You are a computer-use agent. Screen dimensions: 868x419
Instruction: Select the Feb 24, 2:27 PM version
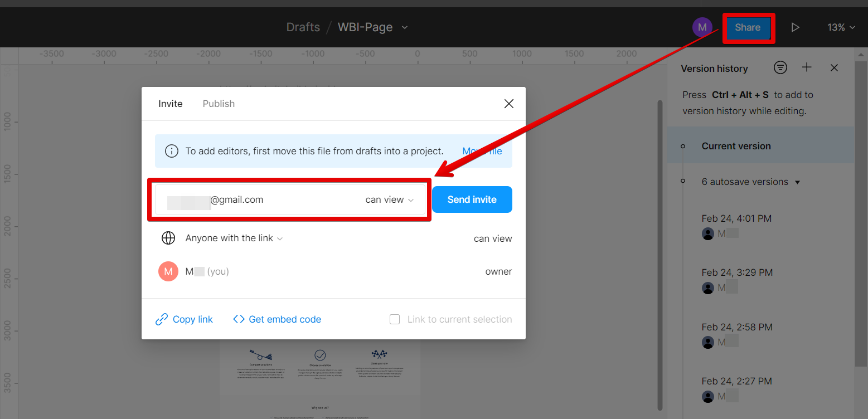click(x=736, y=381)
